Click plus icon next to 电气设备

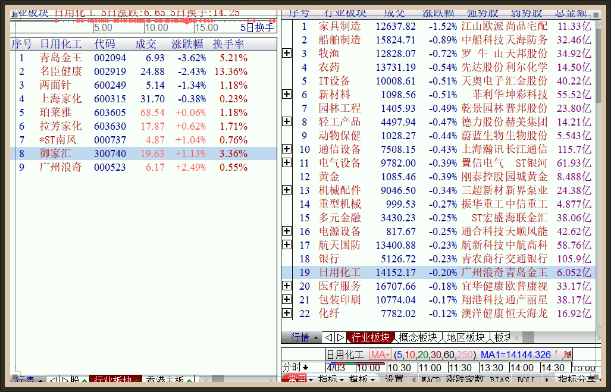tap(287, 162)
